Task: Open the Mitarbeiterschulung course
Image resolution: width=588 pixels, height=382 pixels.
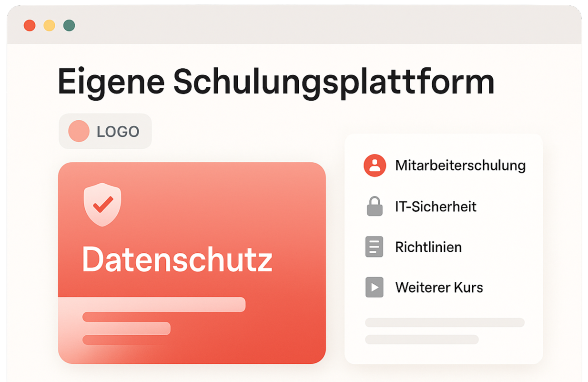Action: [x=460, y=165]
